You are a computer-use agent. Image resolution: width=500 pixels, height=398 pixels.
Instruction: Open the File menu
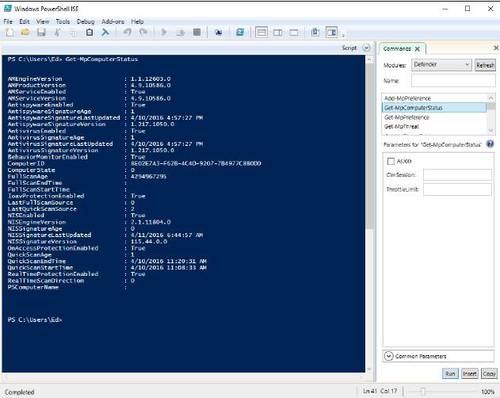coord(8,22)
